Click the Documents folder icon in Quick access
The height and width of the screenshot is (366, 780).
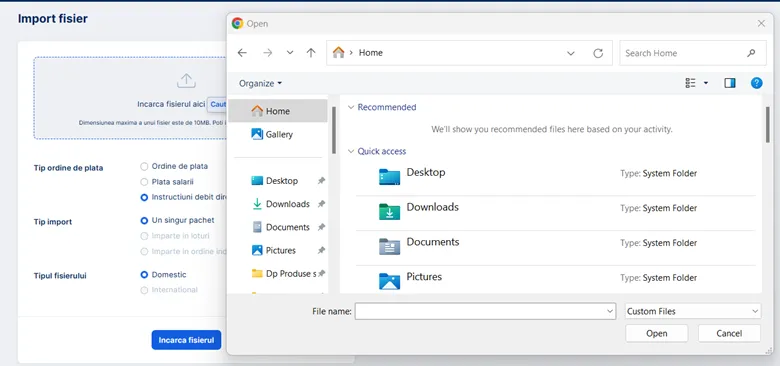tap(389, 246)
